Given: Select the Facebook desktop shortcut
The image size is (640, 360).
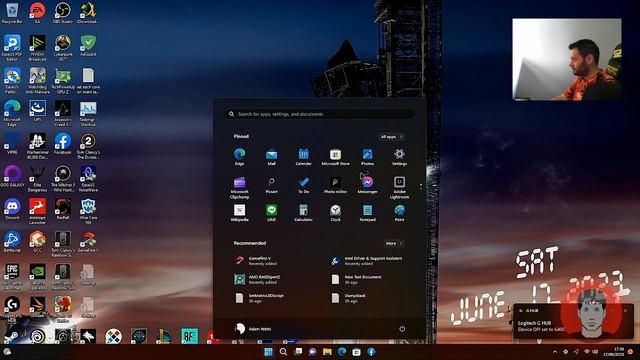Looking at the screenshot, I should pos(62,144).
